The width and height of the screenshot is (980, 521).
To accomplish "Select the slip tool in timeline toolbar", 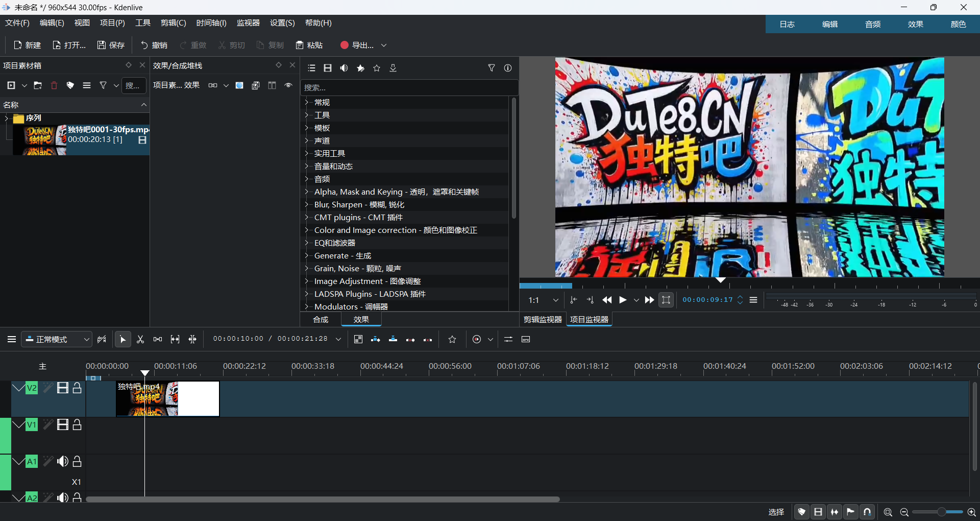I will [x=175, y=339].
